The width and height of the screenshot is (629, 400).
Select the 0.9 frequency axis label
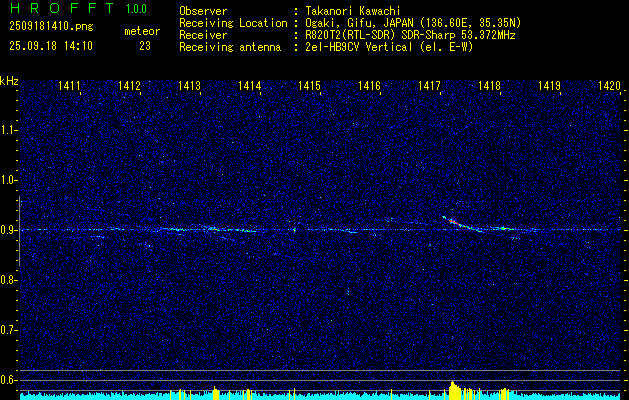[9, 230]
